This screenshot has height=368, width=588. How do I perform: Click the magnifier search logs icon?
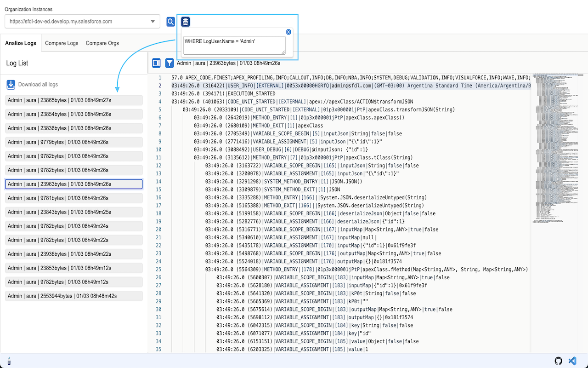coord(170,22)
